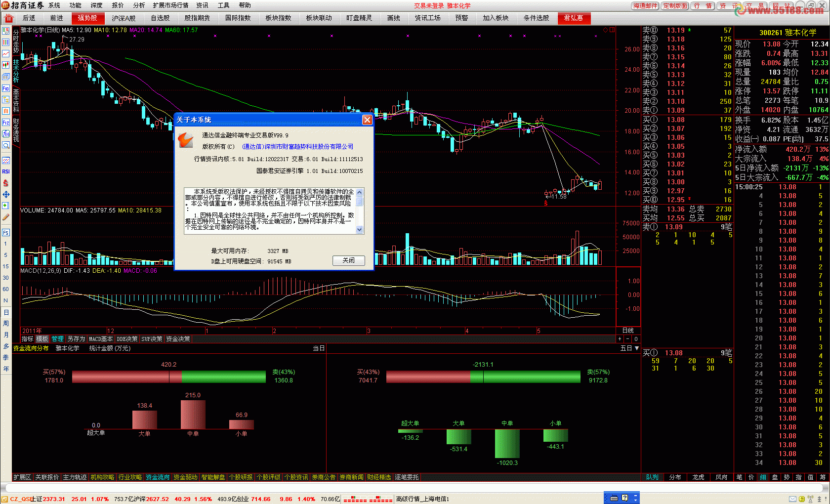Switch to the 沪深A股 tab

click(124, 18)
